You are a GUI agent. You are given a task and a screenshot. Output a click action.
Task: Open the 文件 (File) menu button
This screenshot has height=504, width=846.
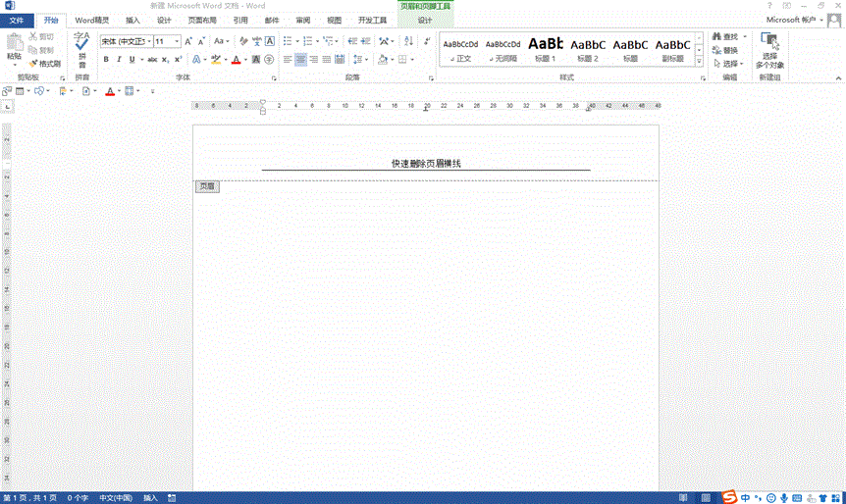17,20
